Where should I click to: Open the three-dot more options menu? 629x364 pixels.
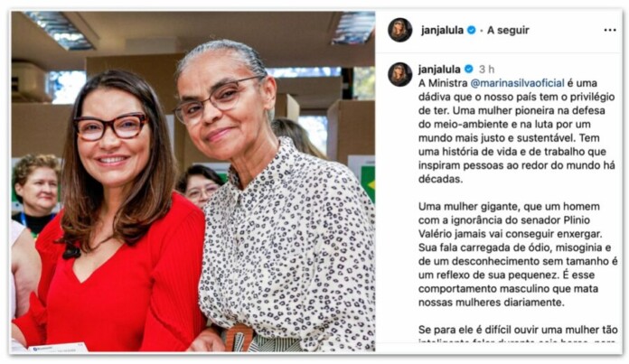610,30
